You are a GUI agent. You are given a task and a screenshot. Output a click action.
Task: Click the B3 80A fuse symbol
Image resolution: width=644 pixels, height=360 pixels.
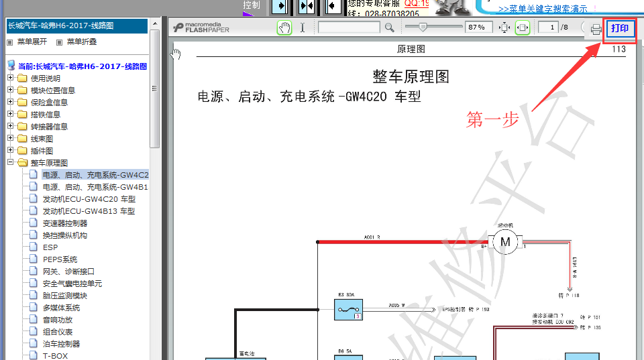(x=348, y=310)
